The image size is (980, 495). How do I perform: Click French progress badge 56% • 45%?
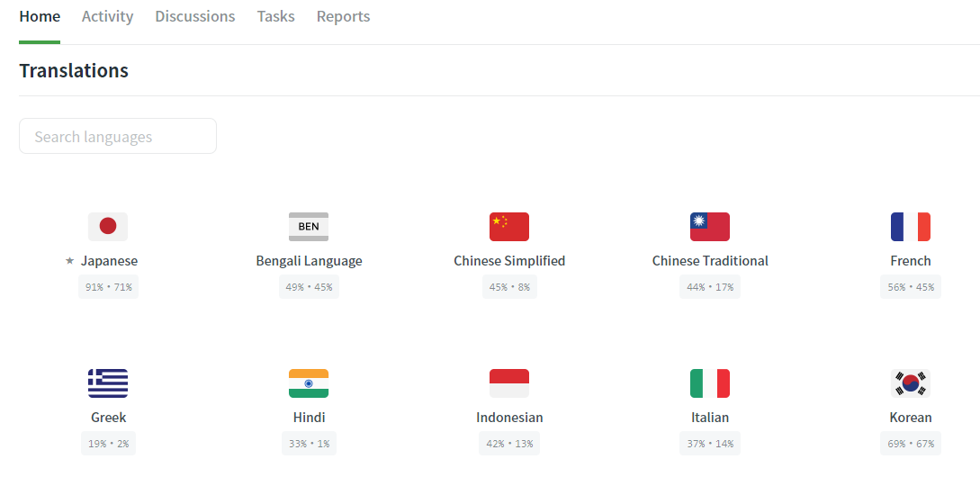point(911,287)
